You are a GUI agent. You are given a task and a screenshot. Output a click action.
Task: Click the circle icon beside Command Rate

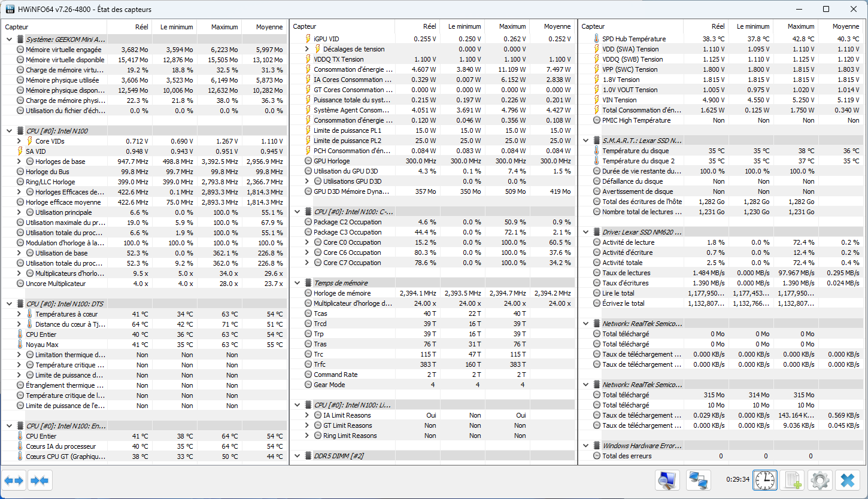pyautogui.click(x=308, y=375)
